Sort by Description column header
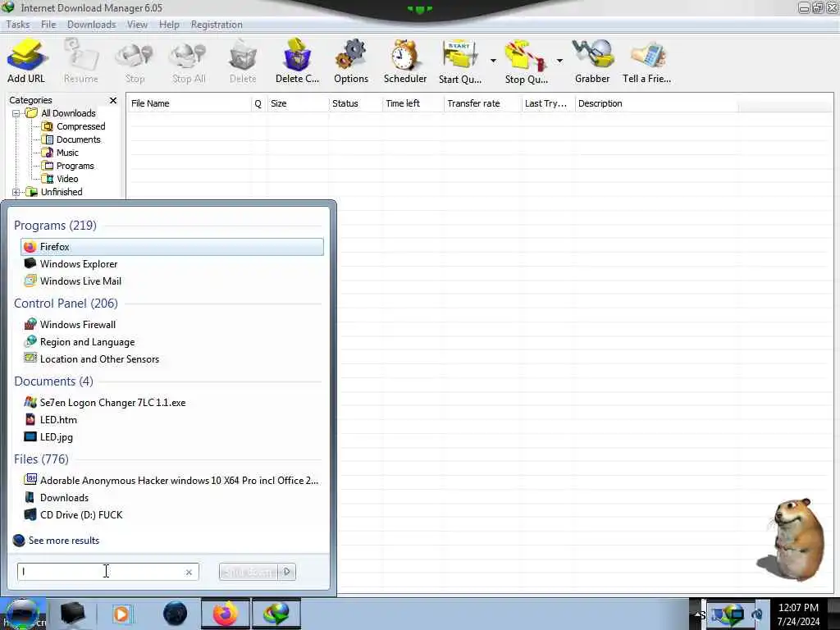Viewport: 840px width, 630px height. (656, 103)
